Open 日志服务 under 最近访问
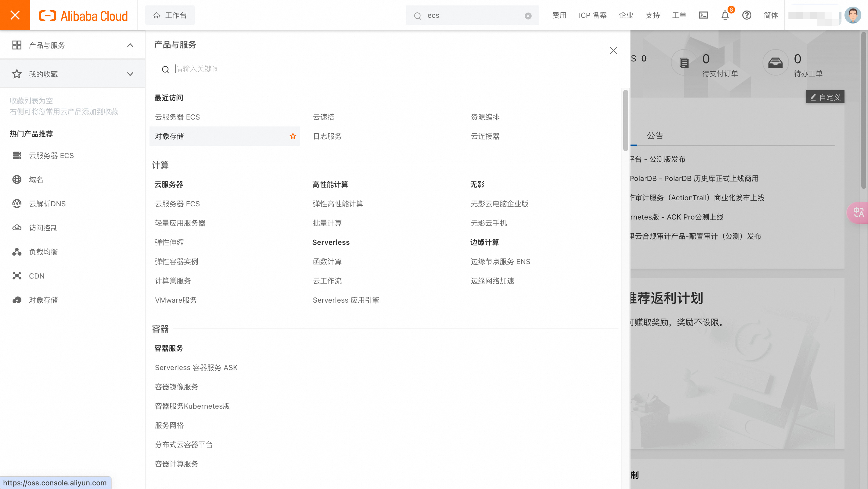Viewport: 868px width, 489px height. [x=327, y=136]
